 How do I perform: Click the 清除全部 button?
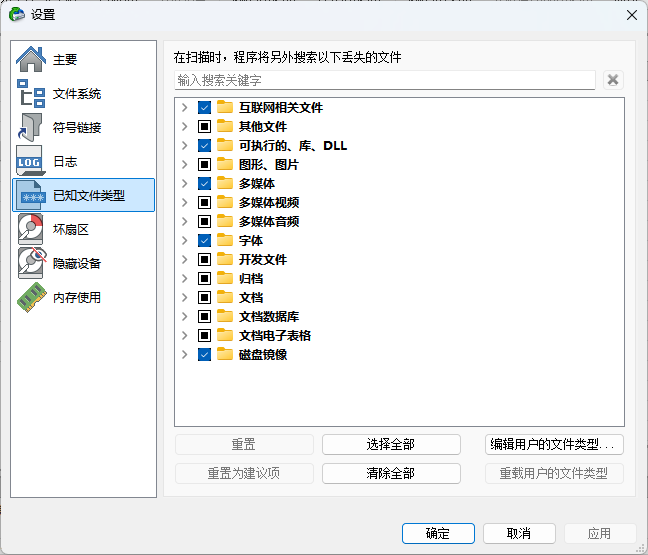(391, 473)
